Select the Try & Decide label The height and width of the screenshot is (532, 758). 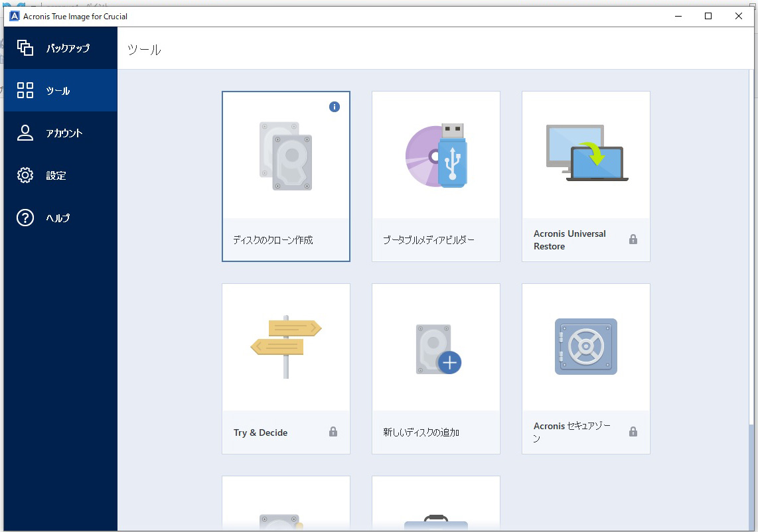pyautogui.click(x=261, y=432)
